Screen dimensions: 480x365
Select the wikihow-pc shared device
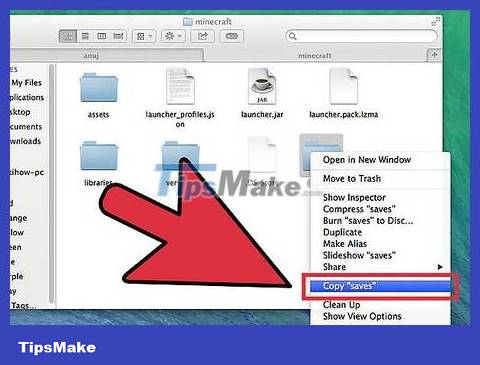coord(27,172)
